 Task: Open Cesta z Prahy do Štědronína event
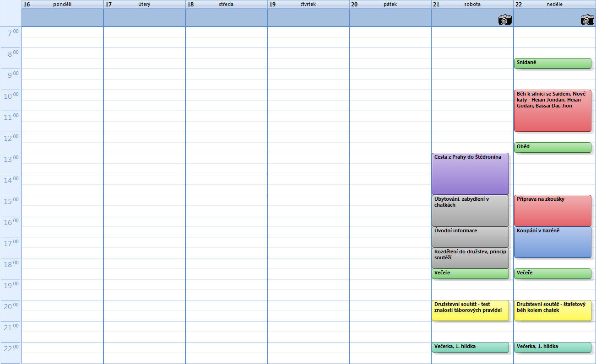pos(470,174)
